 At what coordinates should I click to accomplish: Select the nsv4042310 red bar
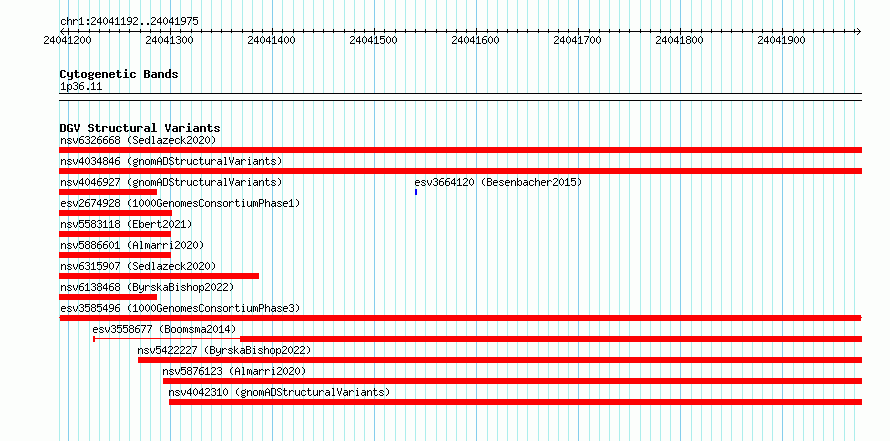(515, 402)
